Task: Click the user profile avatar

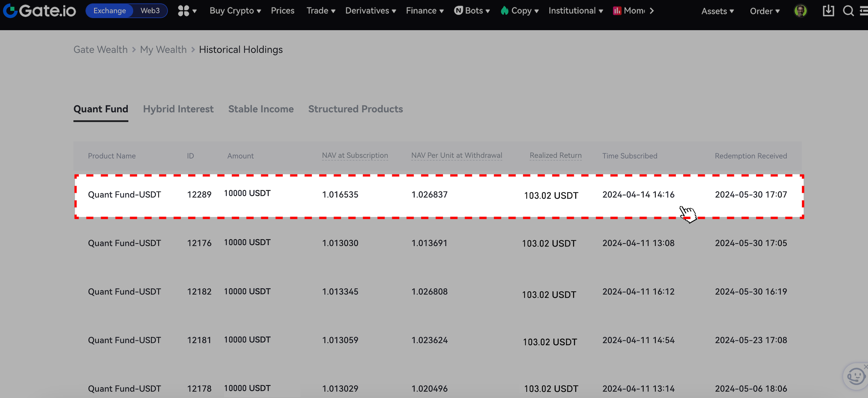Action: click(x=800, y=11)
